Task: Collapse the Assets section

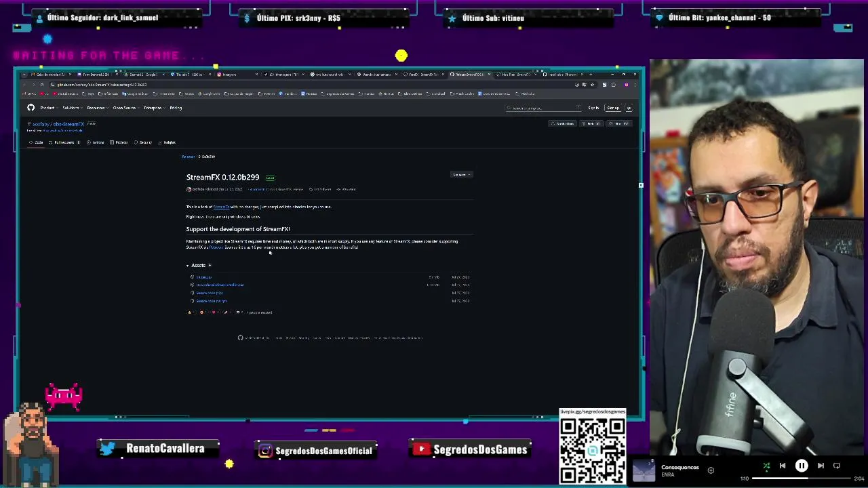Action: pyautogui.click(x=196, y=265)
